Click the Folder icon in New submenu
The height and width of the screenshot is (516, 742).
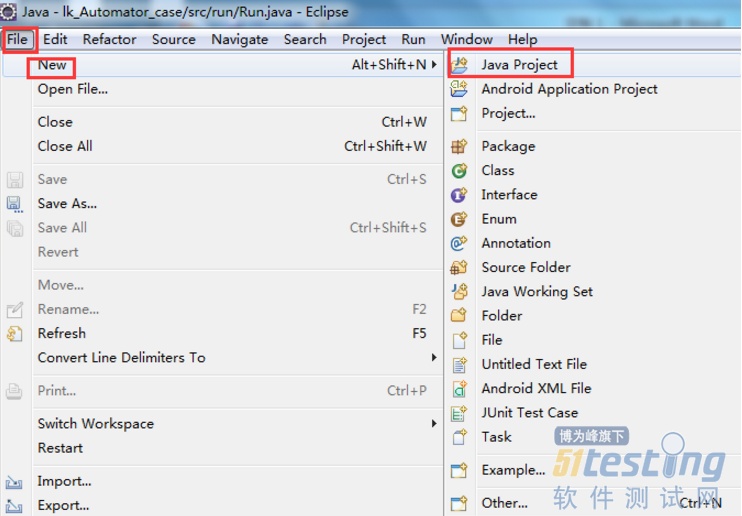pos(459,315)
